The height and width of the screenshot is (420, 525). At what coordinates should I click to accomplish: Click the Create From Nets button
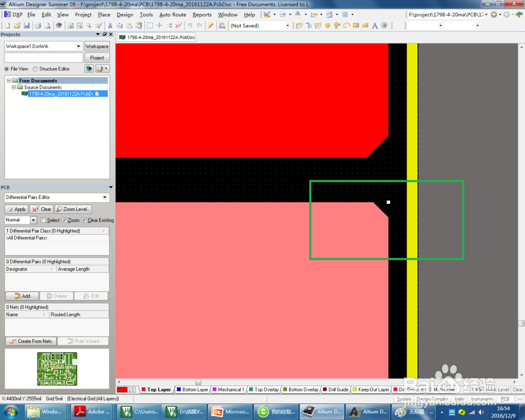point(31,341)
